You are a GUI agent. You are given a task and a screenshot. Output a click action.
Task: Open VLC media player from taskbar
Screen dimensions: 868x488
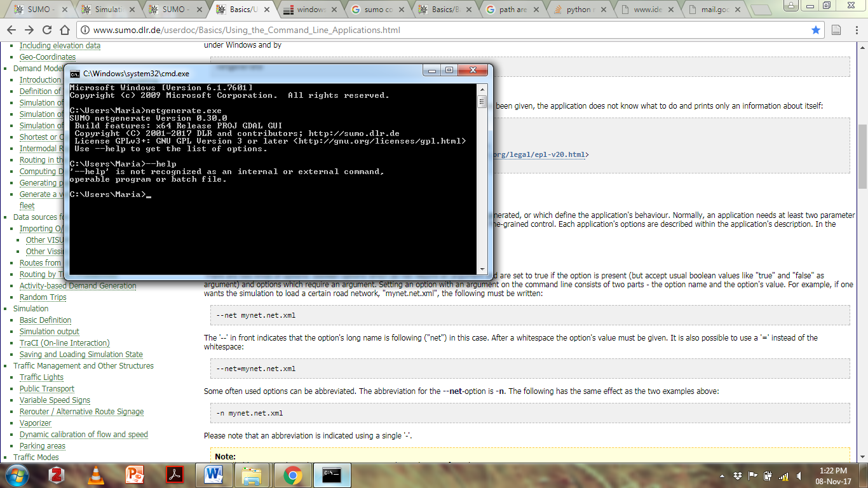pos(95,475)
